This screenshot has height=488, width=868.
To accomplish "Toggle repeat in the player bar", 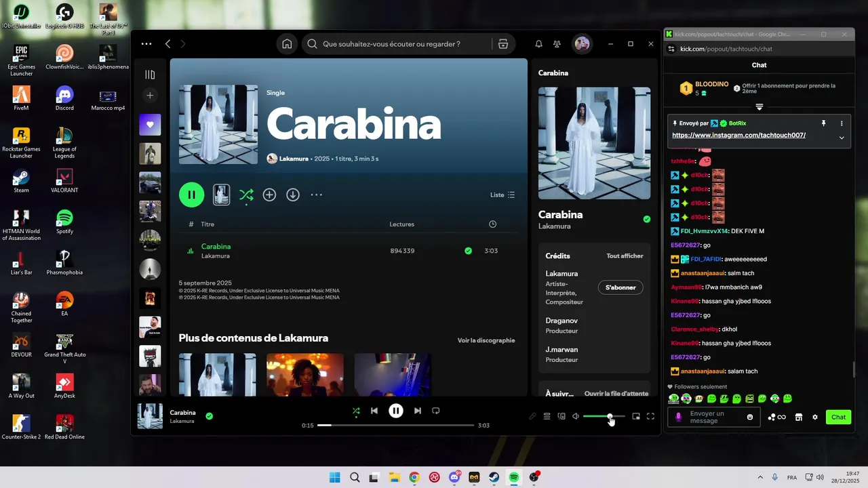I will (436, 411).
